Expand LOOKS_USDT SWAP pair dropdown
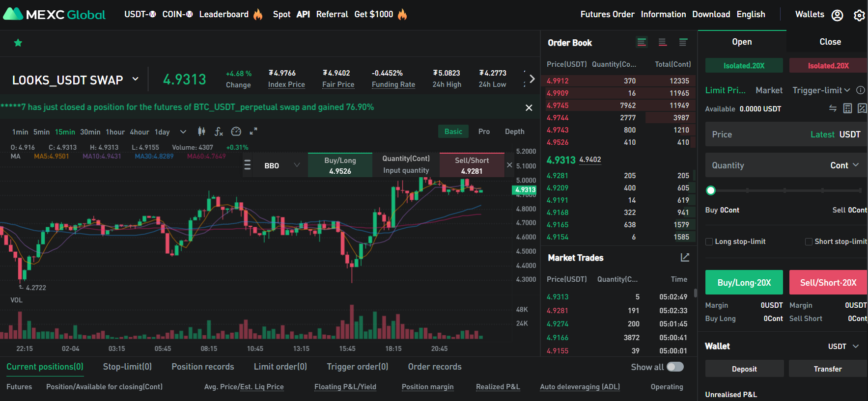The image size is (868, 401). pyautogui.click(x=135, y=79)
